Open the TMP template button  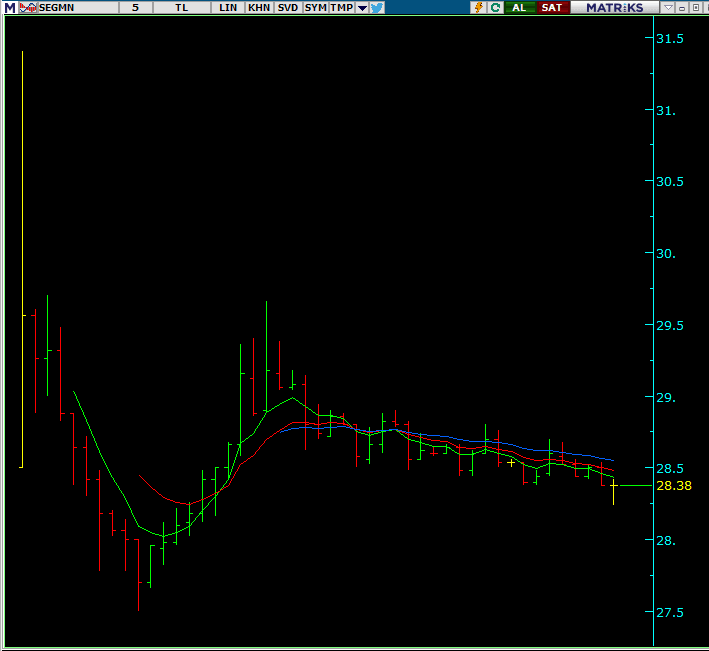pos(342,7)
